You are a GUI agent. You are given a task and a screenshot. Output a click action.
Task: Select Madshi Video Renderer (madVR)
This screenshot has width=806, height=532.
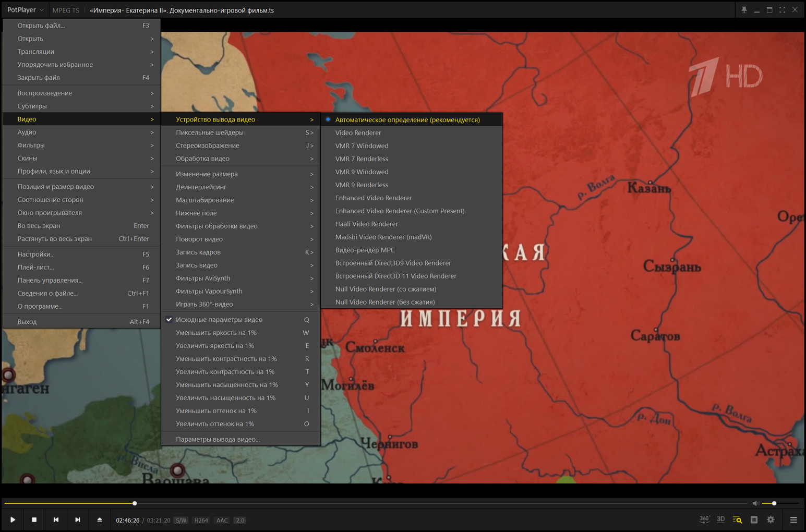[x=412, y=237]
